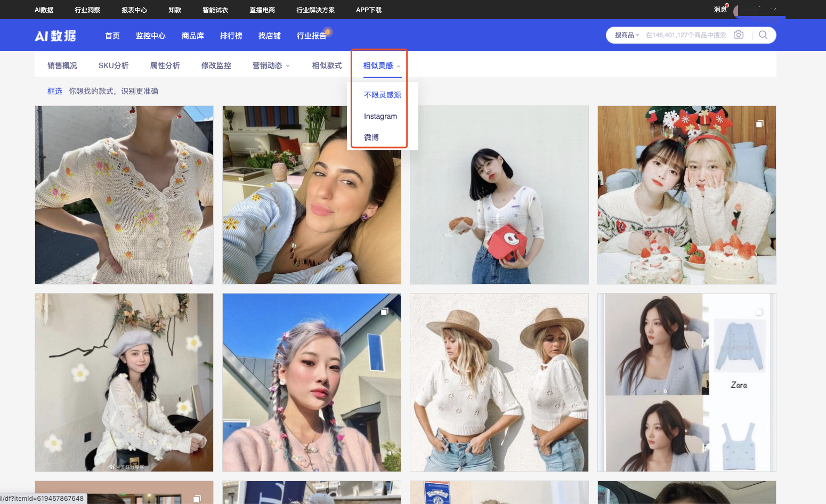
Task: Click the camera image-search icon
Action: click(x=739, y=35)
